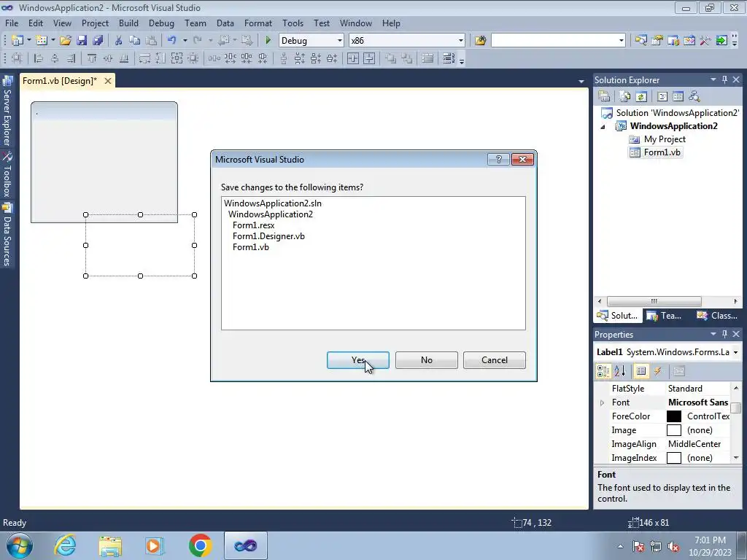Click Yes to save changes
Viewport: 747px width, 560px height.
[x=357, y=360]
